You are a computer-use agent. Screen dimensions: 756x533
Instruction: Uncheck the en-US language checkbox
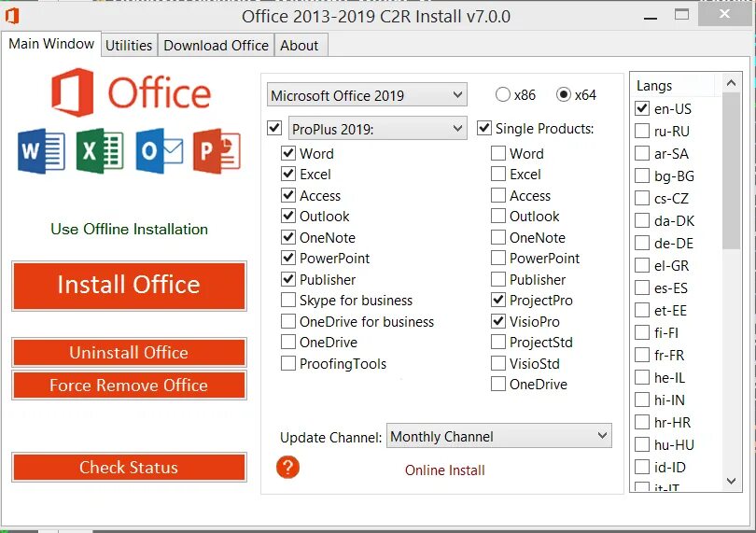[642, 108]
